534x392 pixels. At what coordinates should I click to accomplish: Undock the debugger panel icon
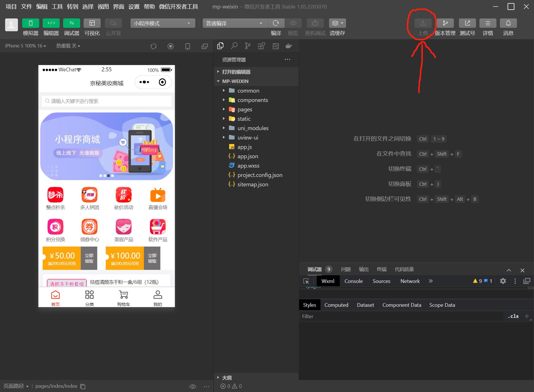(527, 281)
